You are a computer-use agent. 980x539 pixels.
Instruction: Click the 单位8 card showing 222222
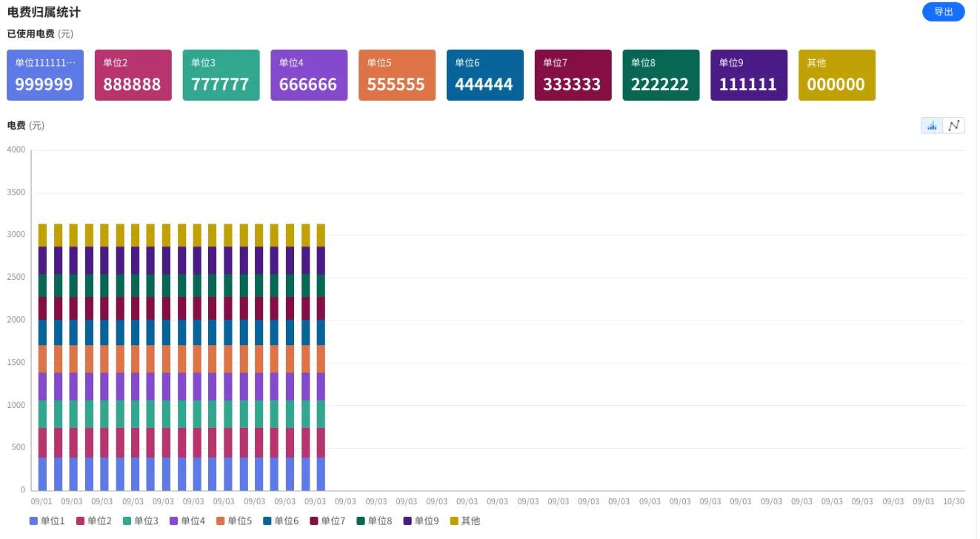(x=661, y=75)
